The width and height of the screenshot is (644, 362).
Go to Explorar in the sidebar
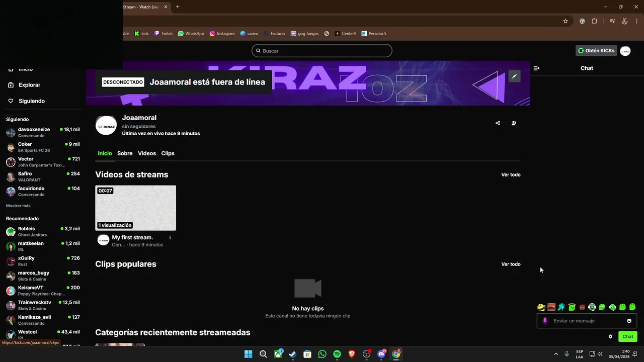coord(29,85)
